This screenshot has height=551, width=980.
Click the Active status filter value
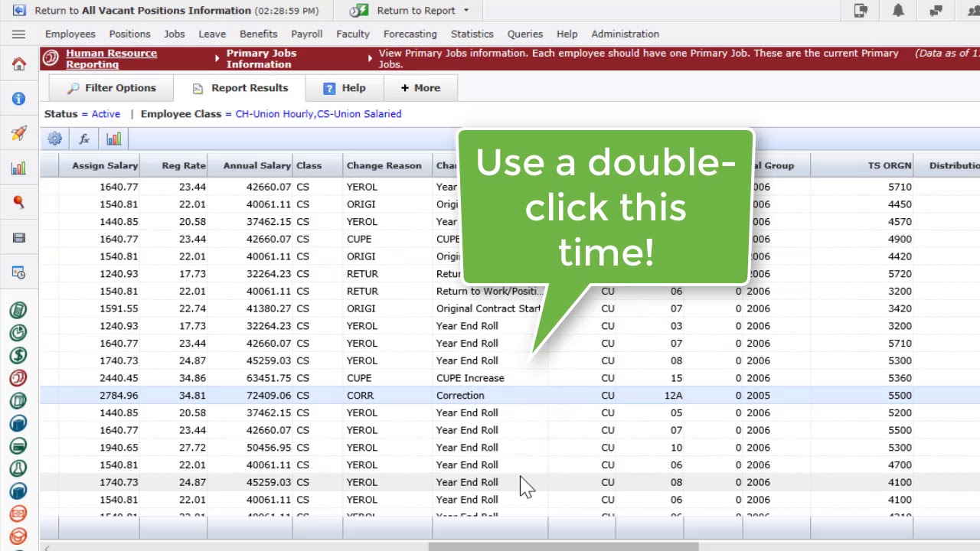[106, 114]
